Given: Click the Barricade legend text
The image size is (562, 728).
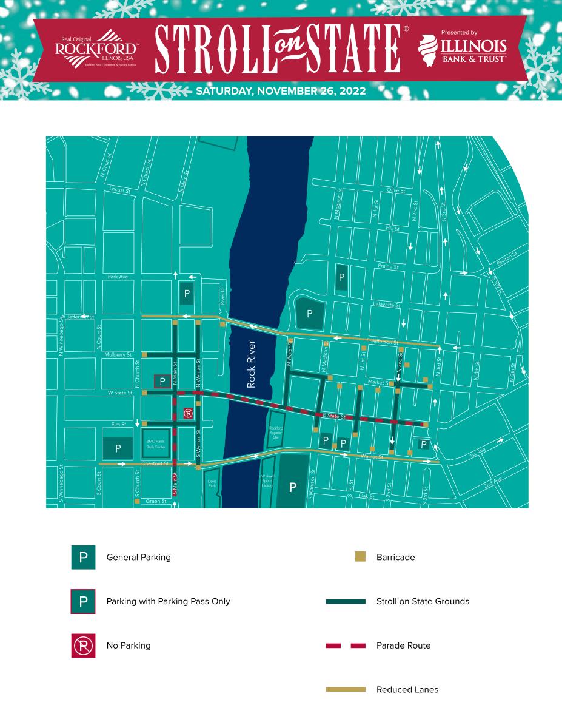Looking at the screenshot, I should (395, 557).
